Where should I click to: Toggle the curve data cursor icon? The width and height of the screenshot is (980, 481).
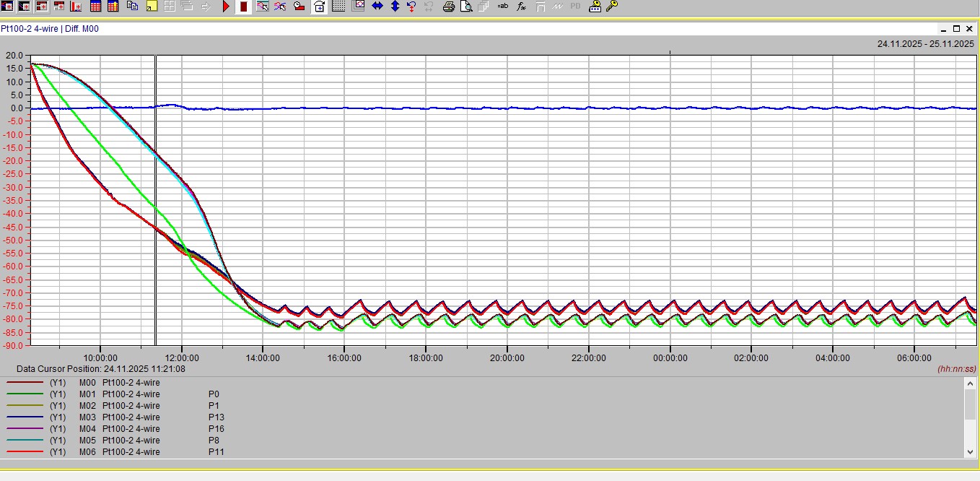[263, 6]
